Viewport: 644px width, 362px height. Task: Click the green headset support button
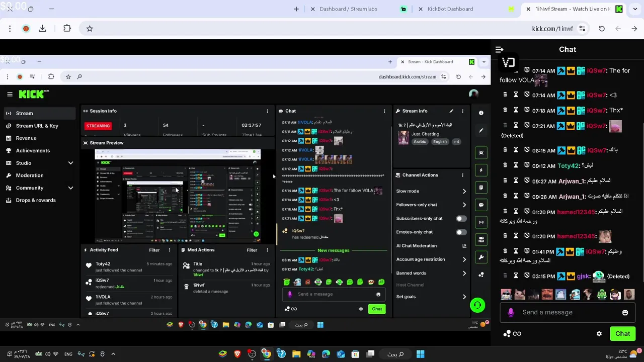pos(477,305)
